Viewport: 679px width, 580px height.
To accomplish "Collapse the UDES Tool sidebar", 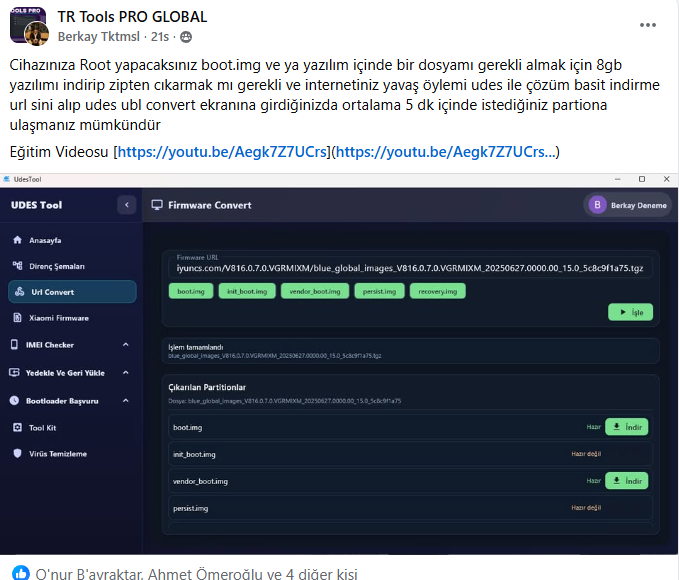I will pos(126,205).
